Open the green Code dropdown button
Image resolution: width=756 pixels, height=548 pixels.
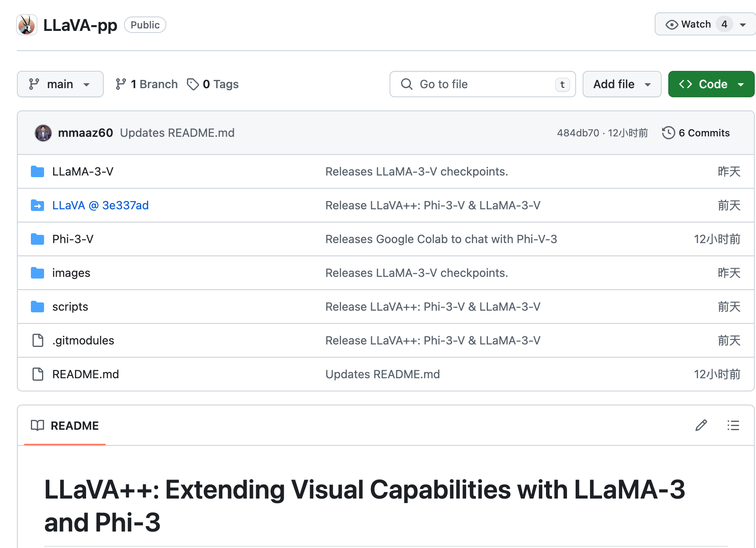[x=711, y=84]
